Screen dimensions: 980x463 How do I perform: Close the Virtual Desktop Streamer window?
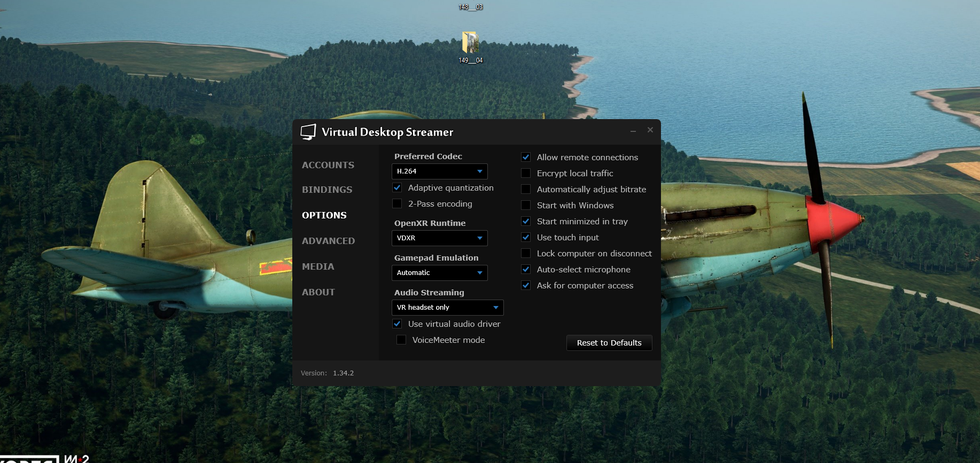[x=650, y=130]
